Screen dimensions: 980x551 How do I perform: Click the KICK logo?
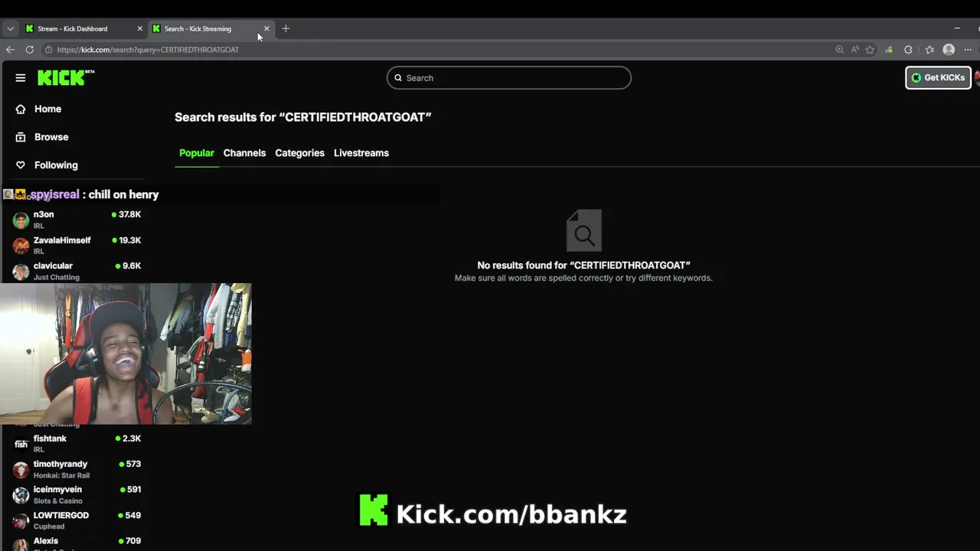[x=66, y=77]
